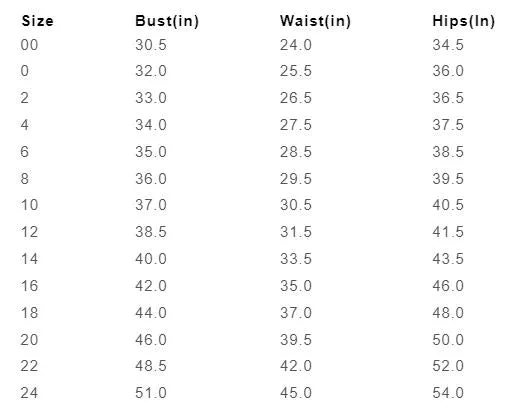Image resolution: width=506 pixels, height=414 pixels.
Task: Select size 0 row label
Action: tap(25, 71)
